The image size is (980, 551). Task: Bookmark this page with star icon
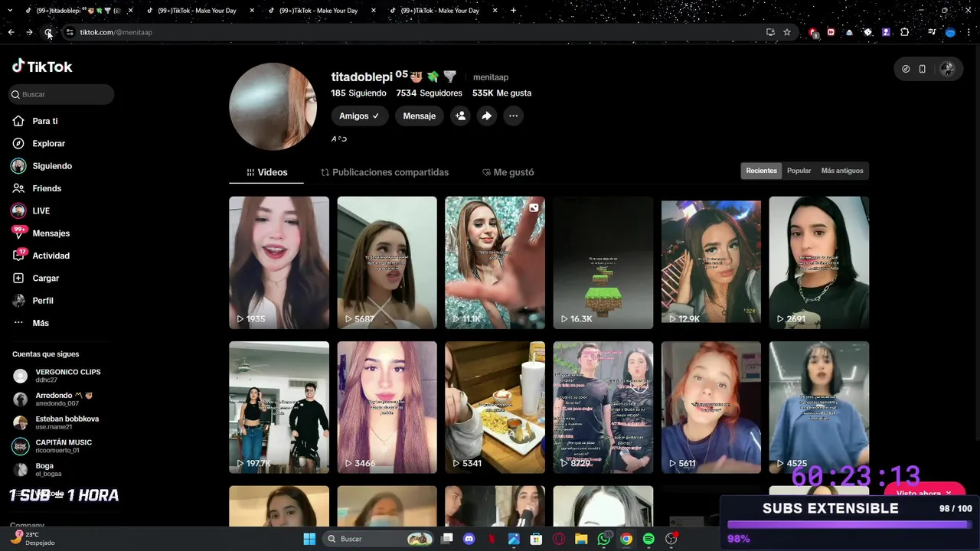787,32
